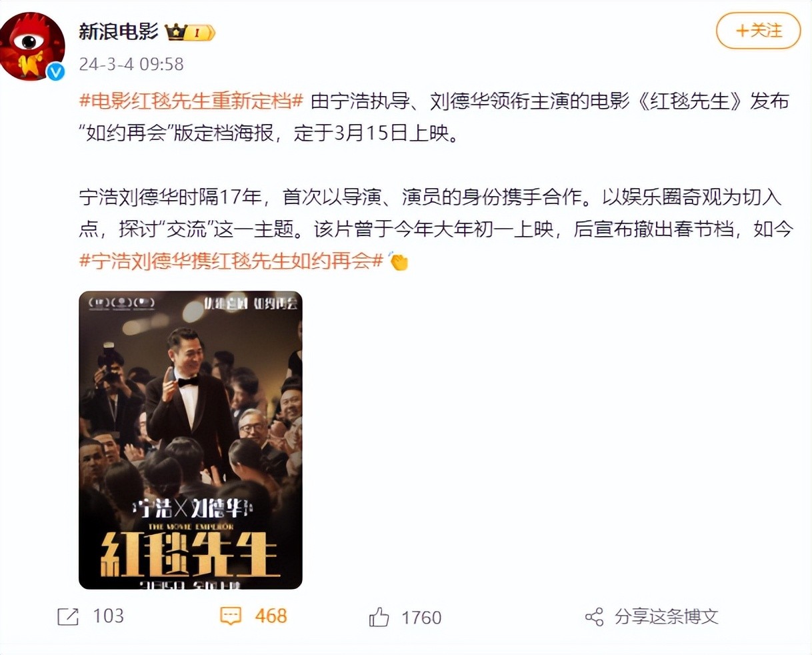Click the poster's golden 红毯先生 title text
This screenshot has height=655, width=812.
(x=189, y=555)
